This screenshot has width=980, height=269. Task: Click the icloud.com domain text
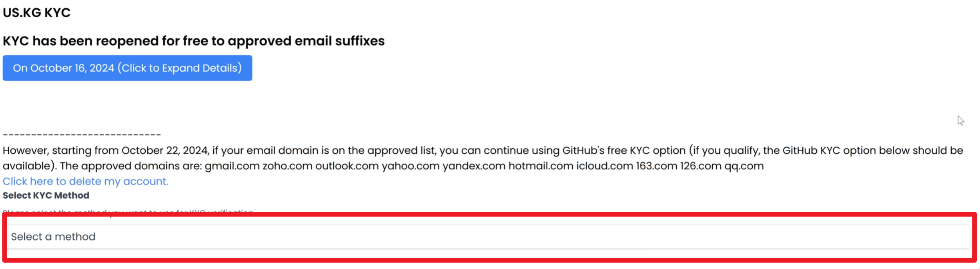tap(605, 166)
